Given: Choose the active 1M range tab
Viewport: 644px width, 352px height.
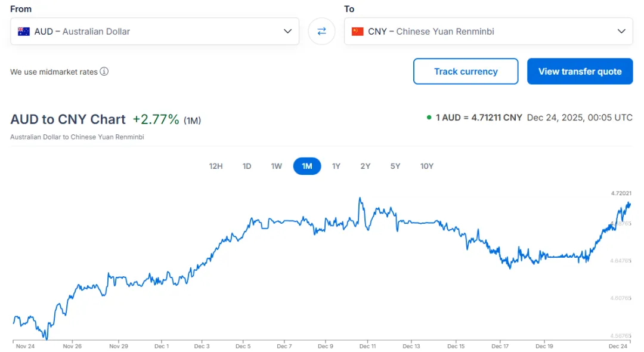Looking at the screenshot, I should [x=307, y=166].
